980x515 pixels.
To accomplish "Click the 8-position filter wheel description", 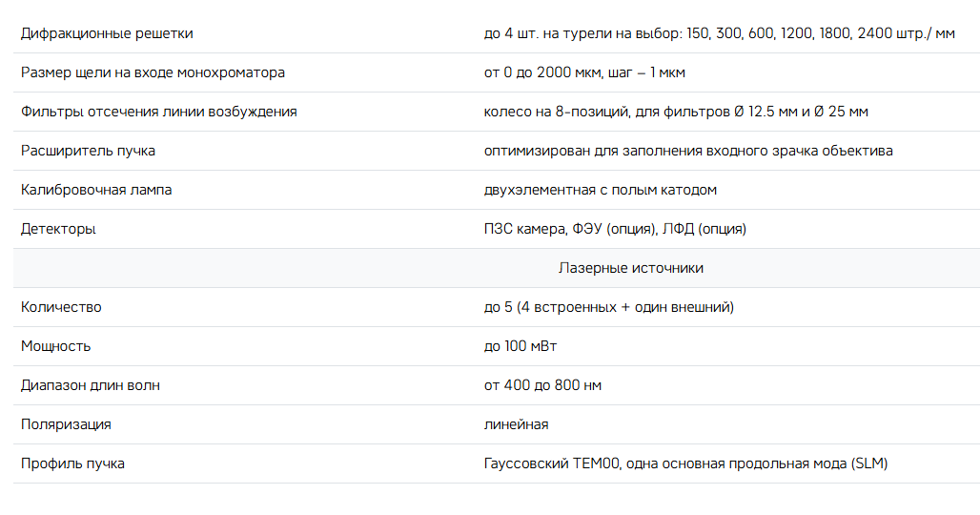I will [x=676, y=112].
